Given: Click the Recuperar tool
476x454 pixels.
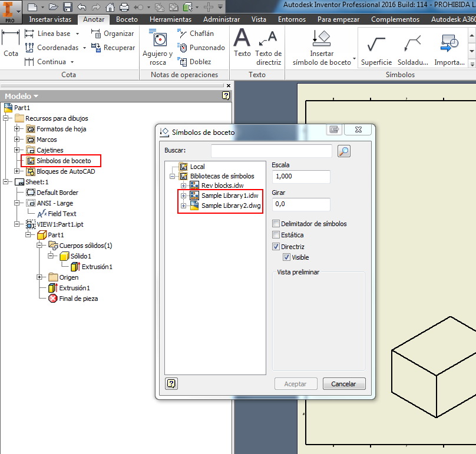Looking at the screenshot, I should tap(113, 48).
